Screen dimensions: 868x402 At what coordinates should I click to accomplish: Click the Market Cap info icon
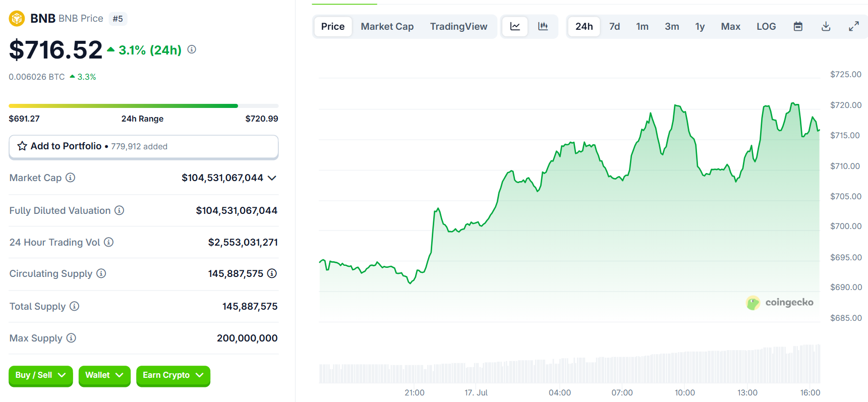click(71, 178)
